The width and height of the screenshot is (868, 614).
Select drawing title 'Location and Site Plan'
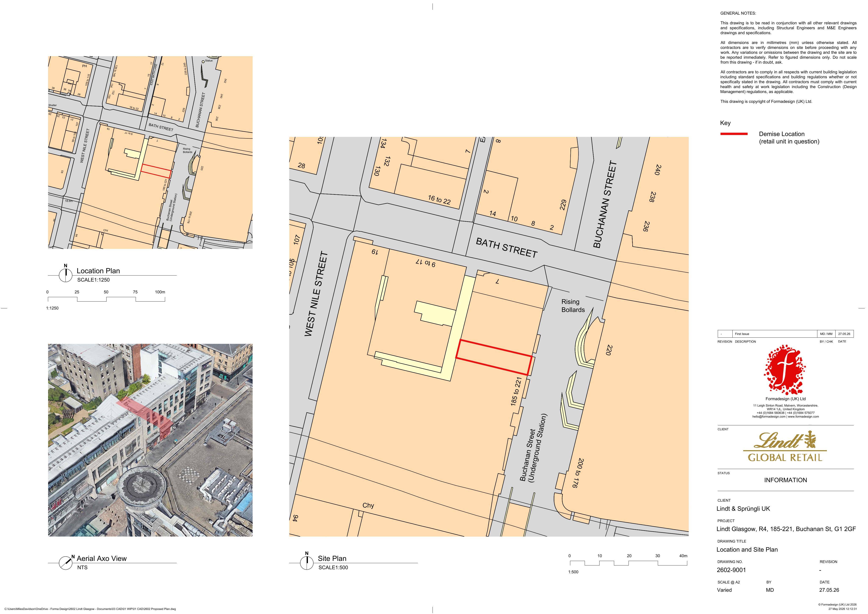tap(747, 549)
